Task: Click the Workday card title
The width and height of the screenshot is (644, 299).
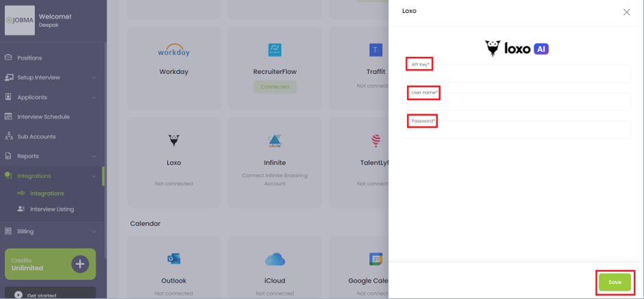Action: click(x=174, y=71)
